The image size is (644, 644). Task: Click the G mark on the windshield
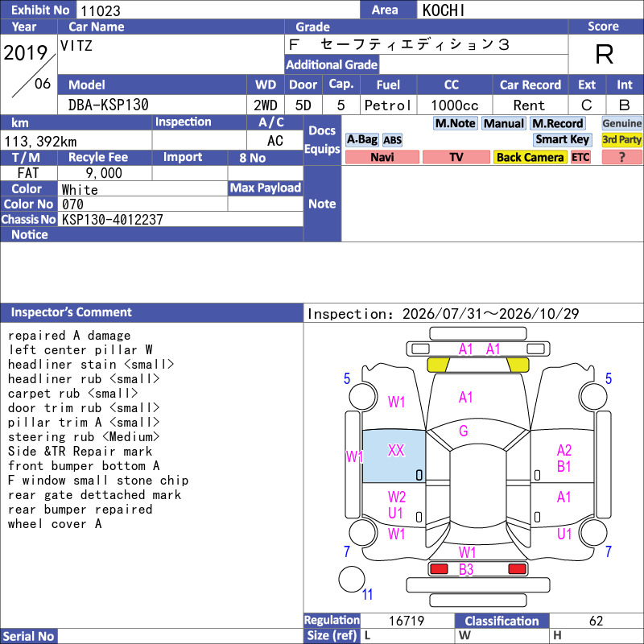(464, 431)
